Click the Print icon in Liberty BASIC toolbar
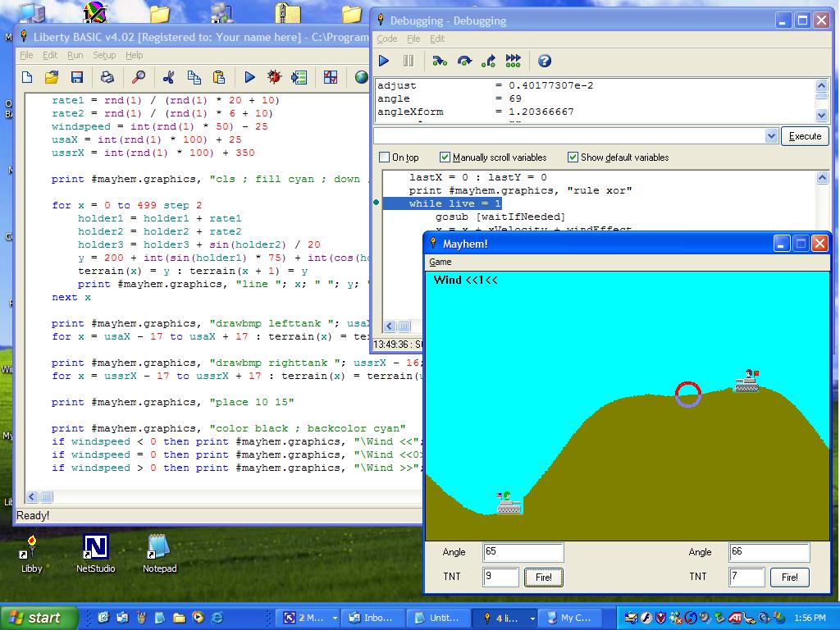 click(107, 77)
